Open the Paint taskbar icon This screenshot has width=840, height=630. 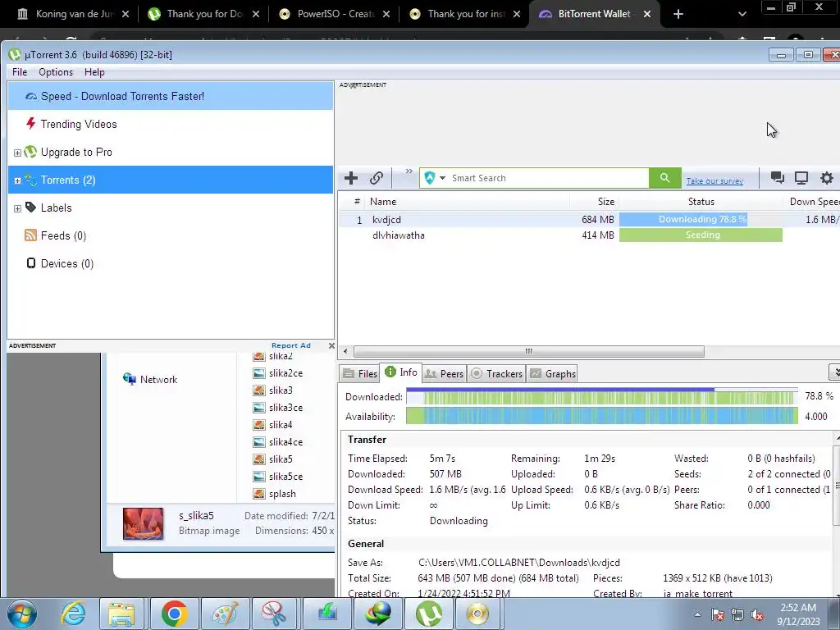coord(225,614)
